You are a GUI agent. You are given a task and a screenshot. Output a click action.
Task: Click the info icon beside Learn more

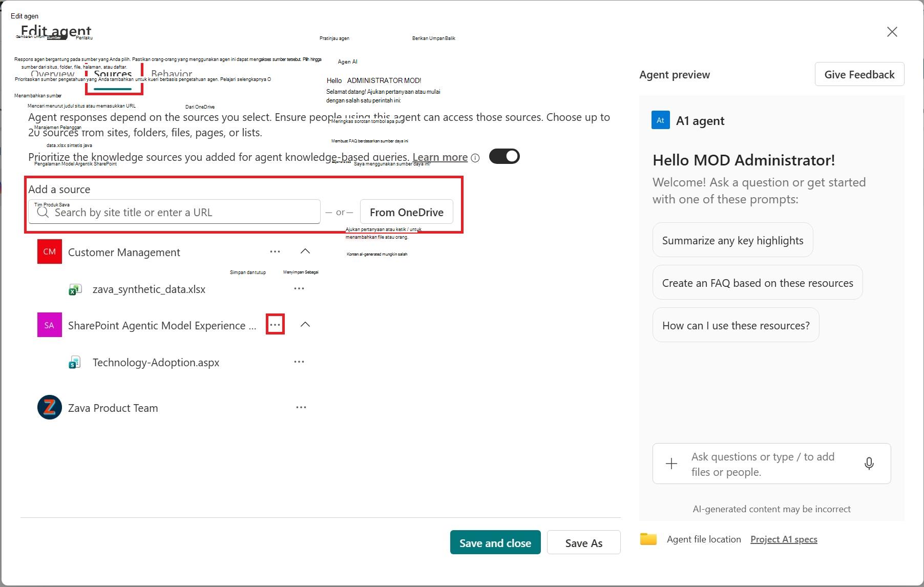475,158
